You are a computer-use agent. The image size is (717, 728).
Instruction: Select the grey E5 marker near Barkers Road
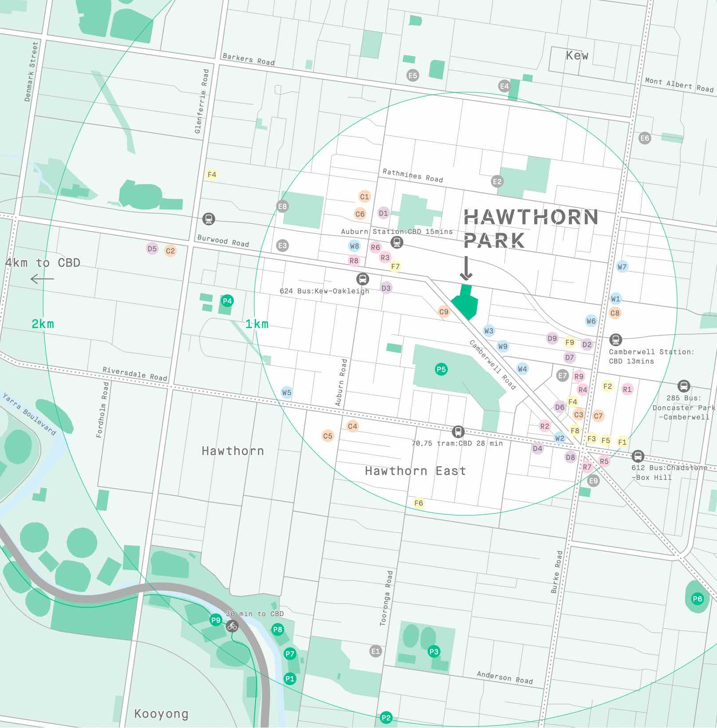click(x=413, y=75)
